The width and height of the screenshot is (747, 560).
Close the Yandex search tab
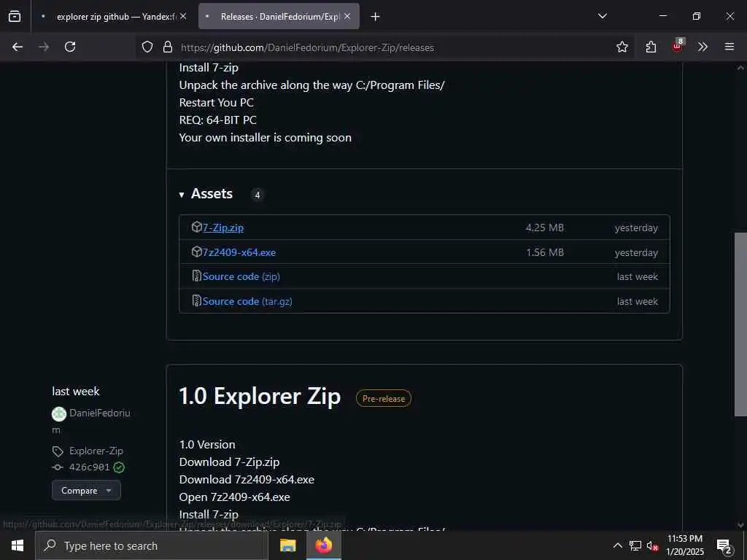[x=183, y=17]
